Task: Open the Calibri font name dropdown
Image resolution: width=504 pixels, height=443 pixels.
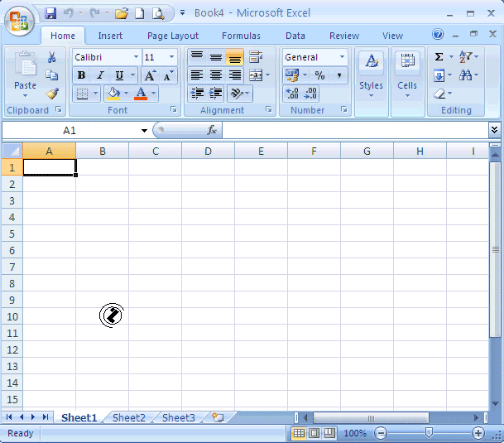Action: click(135, 57)
